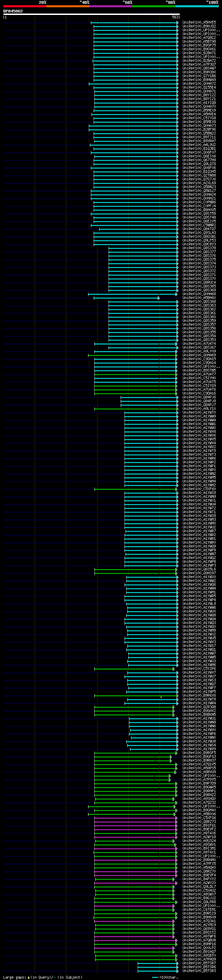This screenshot has height=980, width=222.
Task: Select the UniRef100_B2BF96 label
Action: pyautogui.click(x=199, y=129)
